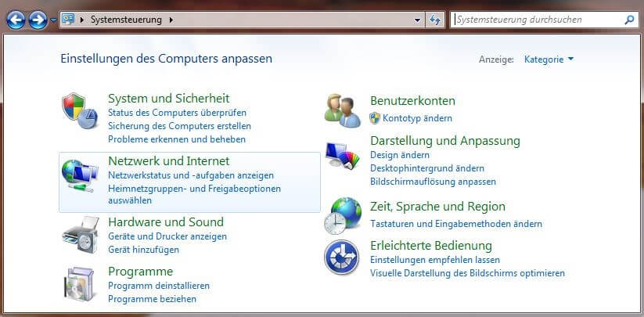Click the Hardware und Sound printer icon
Image resolution: width=644 pixels, height=317 pixels.
81,235
